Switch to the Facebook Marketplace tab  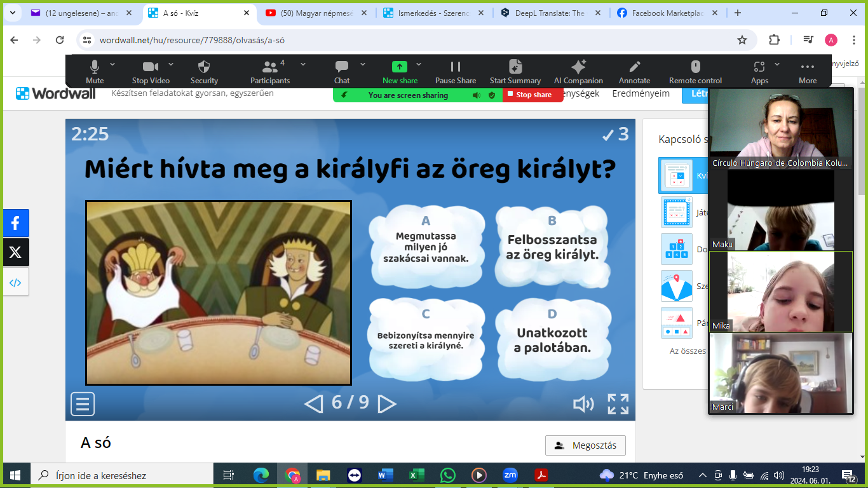point(664,13)
